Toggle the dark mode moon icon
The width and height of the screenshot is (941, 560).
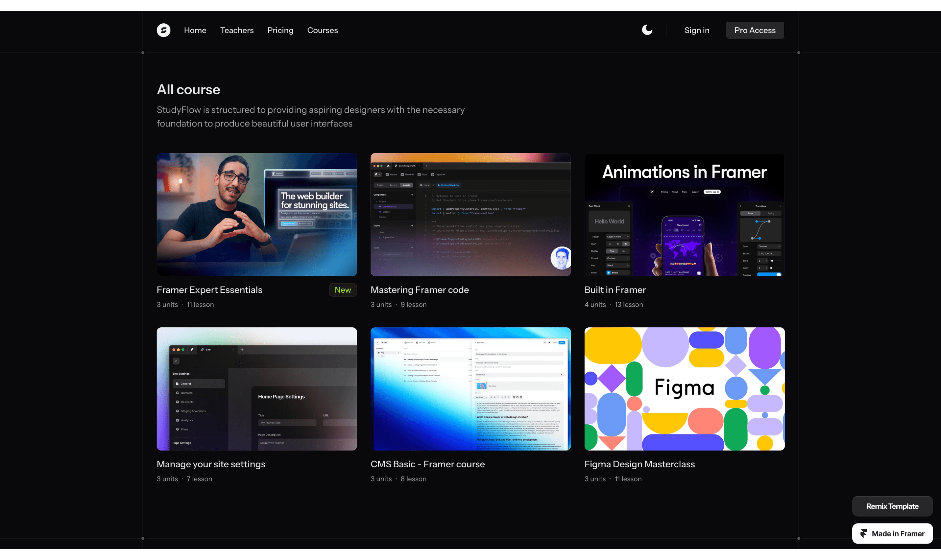pyautogui.click(x=647, y=30)
